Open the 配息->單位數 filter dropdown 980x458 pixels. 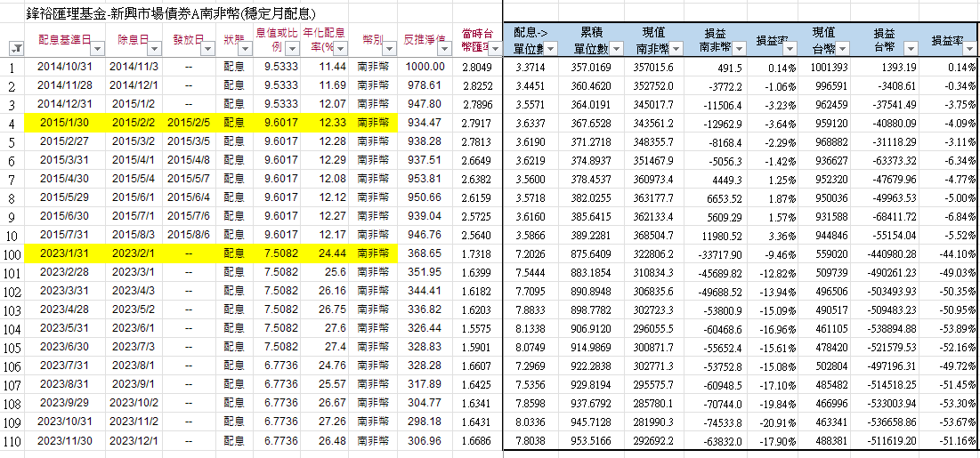[552, 48]
